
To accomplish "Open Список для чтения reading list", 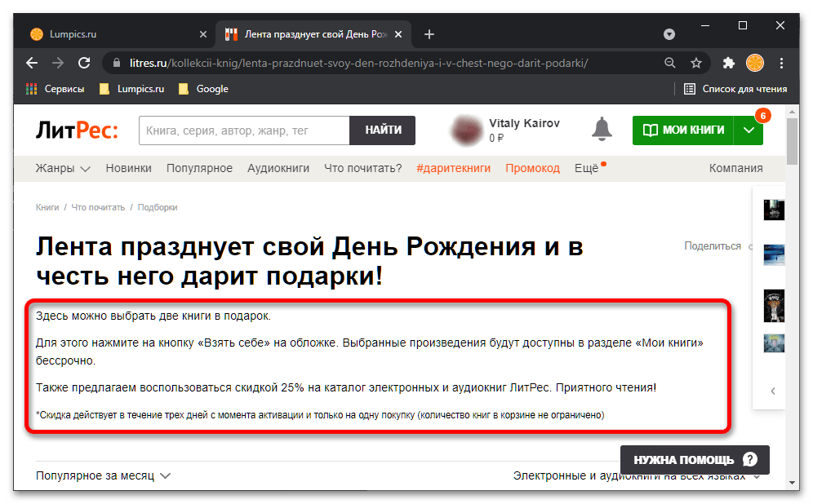I will (x=735, y=89).
